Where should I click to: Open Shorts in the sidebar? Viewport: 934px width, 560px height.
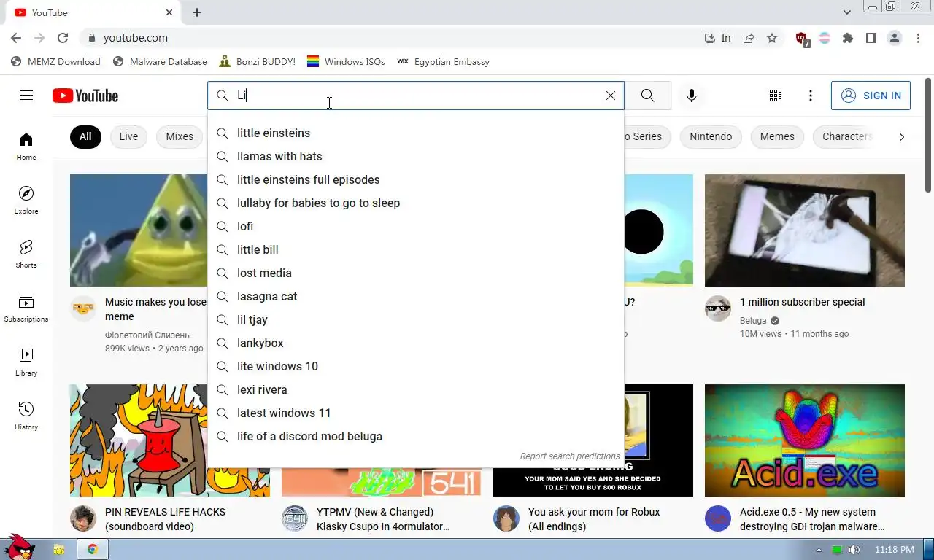pos(26,254)
